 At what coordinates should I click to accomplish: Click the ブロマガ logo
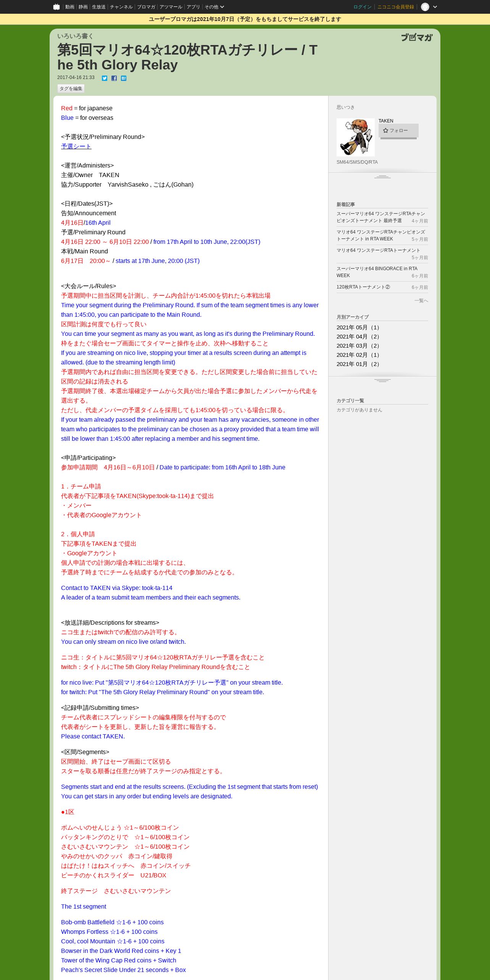[x=417, y=37]
